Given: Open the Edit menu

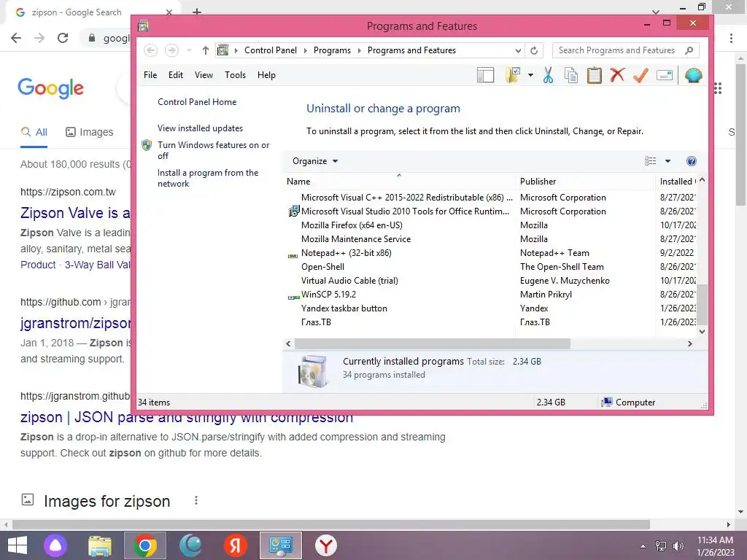Looking at the screenshot, I should (x=175, y=75).
